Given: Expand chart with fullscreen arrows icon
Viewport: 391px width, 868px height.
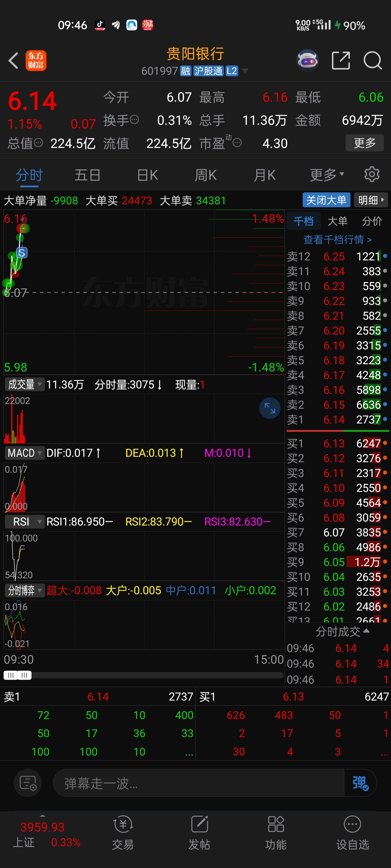Looking at the screenshot, I should (x=270, y=408).
